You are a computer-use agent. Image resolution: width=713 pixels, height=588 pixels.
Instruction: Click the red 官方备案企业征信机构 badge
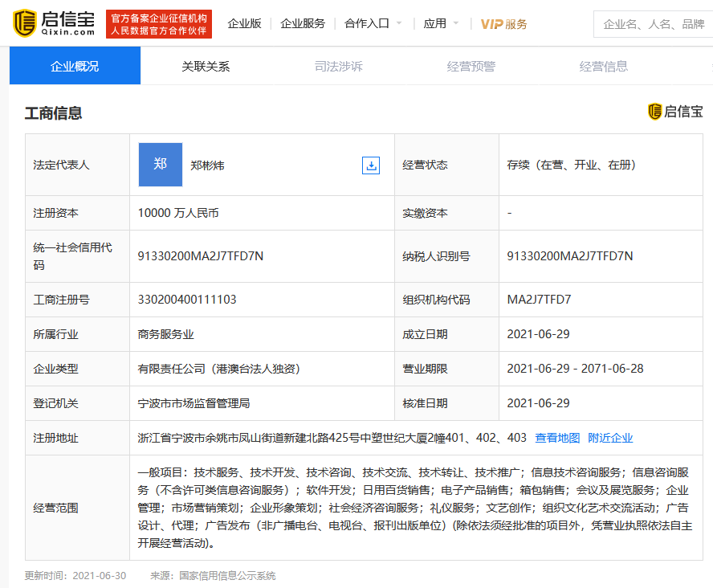(x=159, y=24)
